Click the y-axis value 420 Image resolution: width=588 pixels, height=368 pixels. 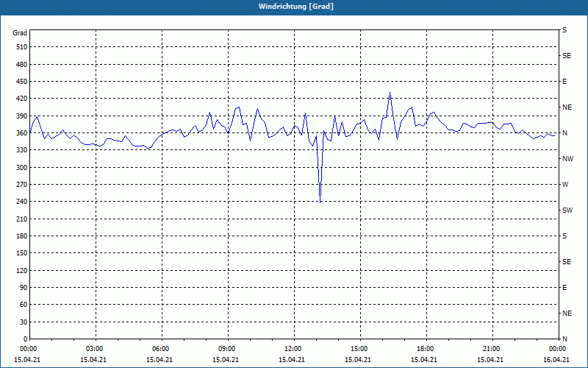click(x=22, y=99)
